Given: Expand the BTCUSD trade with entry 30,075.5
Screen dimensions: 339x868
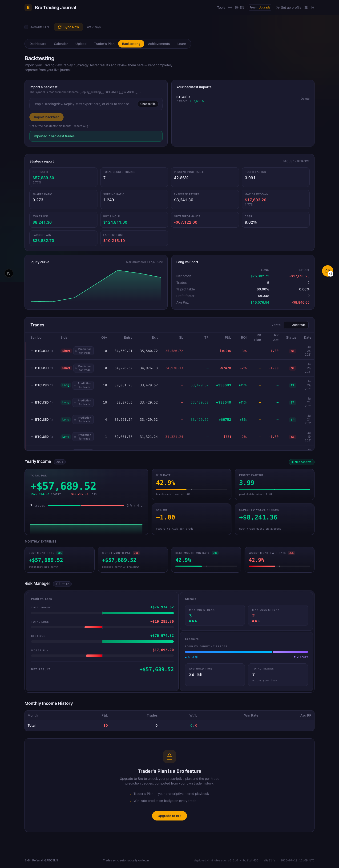Looking at the screenshot, I should tap(32, 402).
